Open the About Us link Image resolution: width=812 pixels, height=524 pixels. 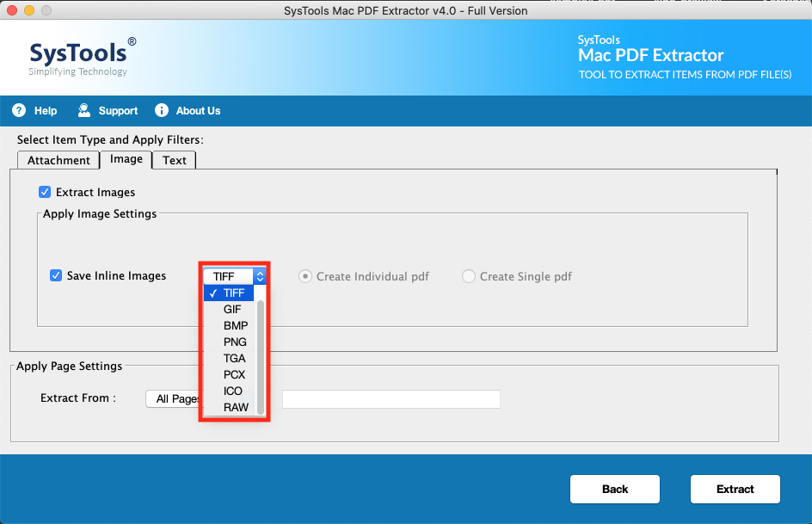coord(199,111)
